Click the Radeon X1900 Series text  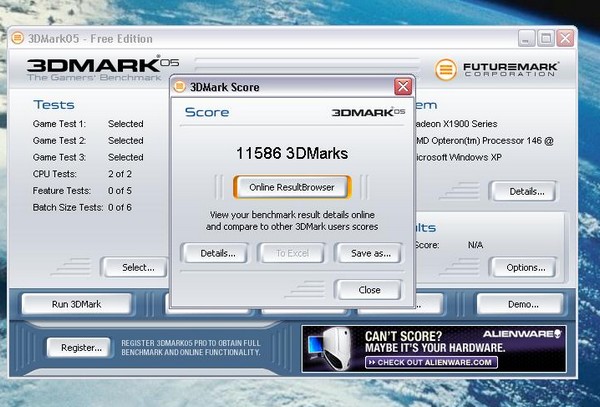pos(457,124)
